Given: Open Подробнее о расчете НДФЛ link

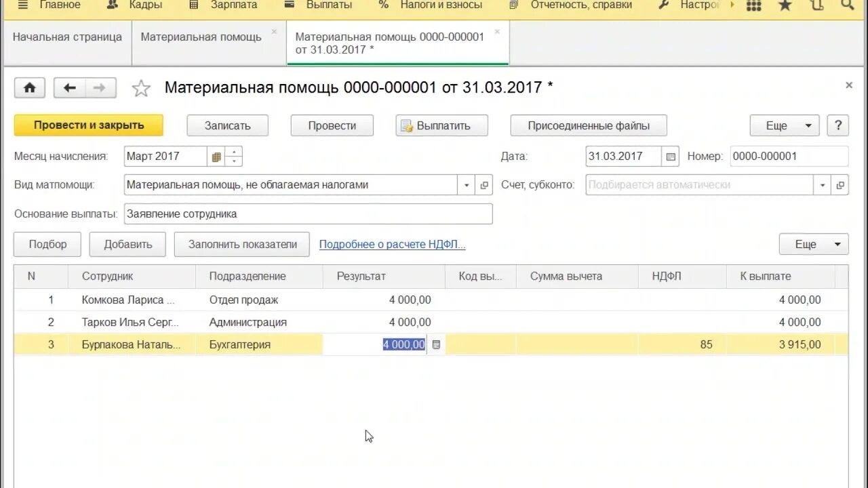Looking at the screenshot, I should click(x=392, y=245).
